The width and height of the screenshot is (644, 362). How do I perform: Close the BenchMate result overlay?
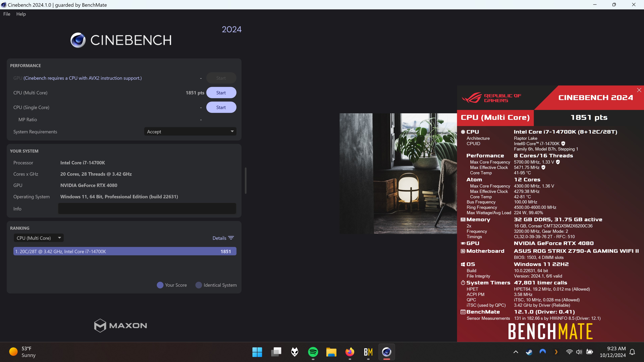coord(639,90)
